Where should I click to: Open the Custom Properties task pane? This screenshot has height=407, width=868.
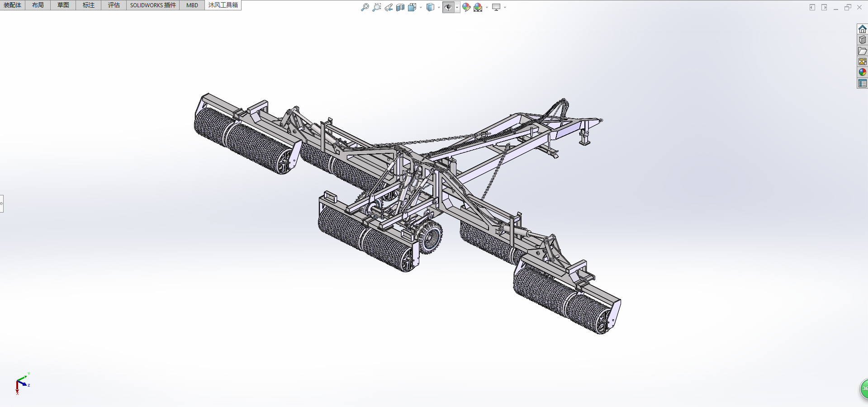click(862, 83)
